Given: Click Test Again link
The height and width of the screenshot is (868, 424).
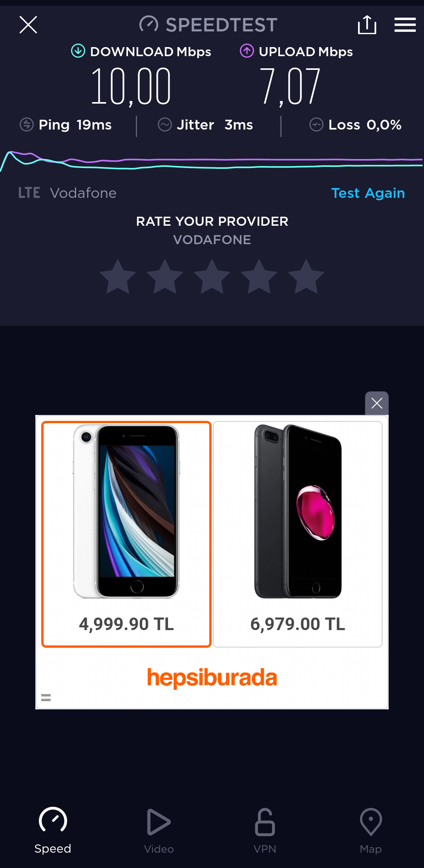Looking at the screenshot, I should pos(368,193).
